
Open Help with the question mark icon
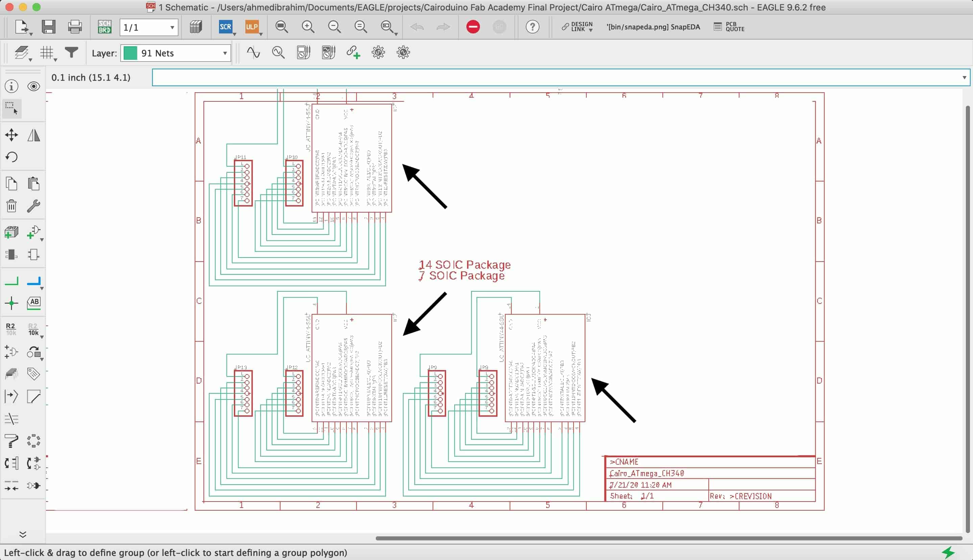(x=532, y=27)
